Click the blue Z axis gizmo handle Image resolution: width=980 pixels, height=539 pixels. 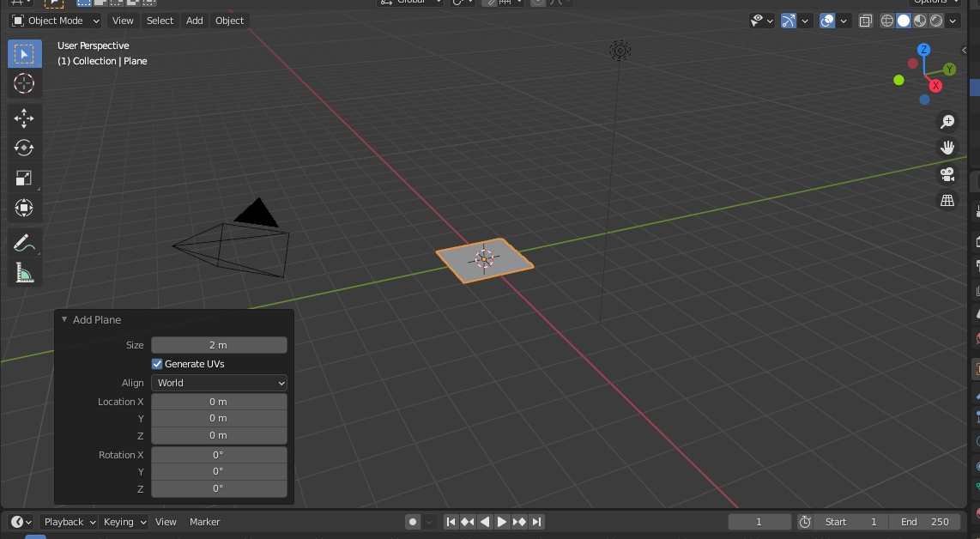tap(923, 50)
